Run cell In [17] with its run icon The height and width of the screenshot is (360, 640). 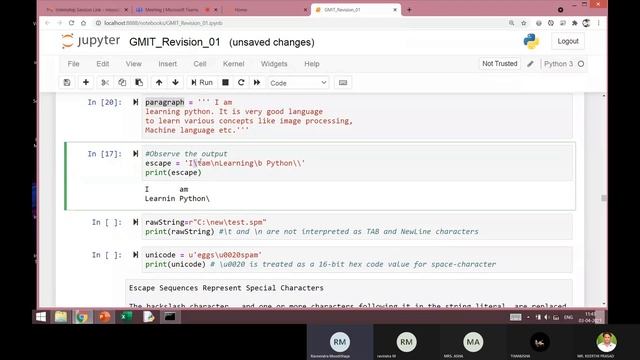coord(135,153)
